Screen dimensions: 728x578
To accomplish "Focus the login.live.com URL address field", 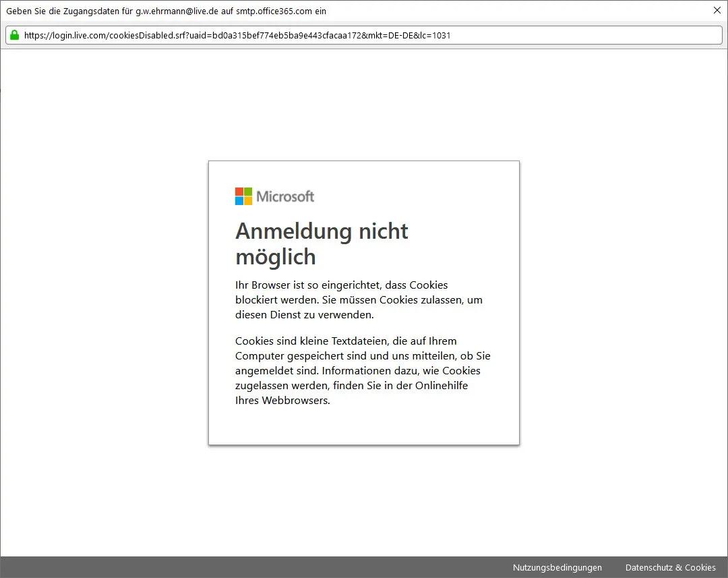I will point(364,35).
